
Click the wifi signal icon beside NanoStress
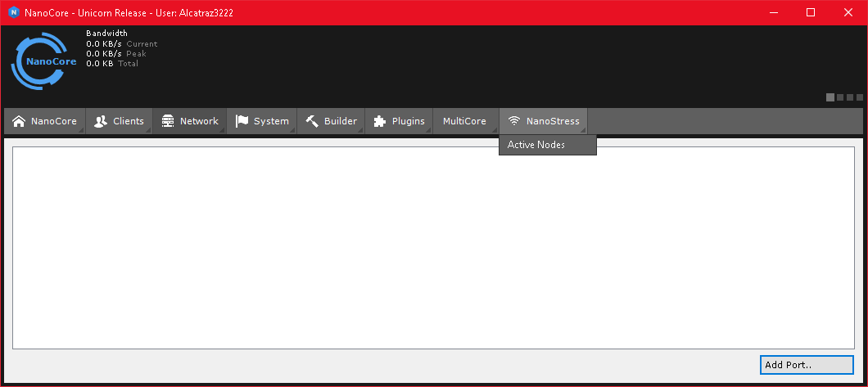tap(514, 121)
